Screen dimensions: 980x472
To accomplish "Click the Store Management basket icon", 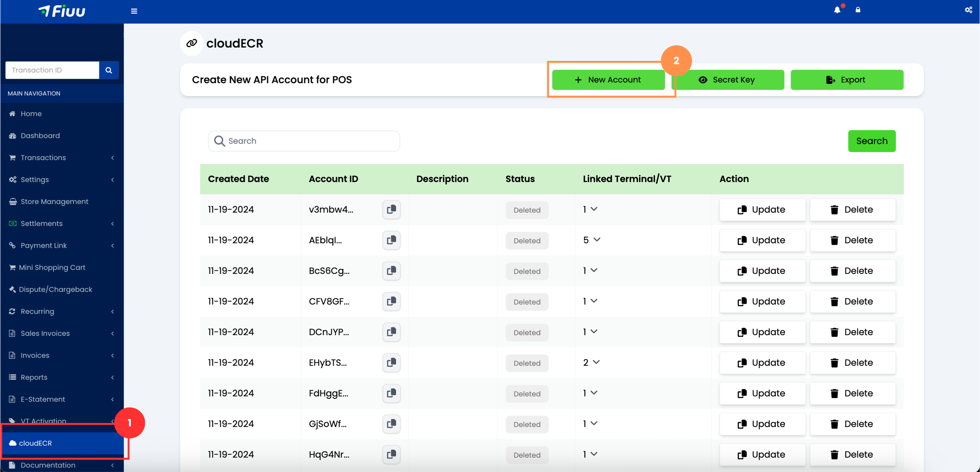I will [13, 201].
